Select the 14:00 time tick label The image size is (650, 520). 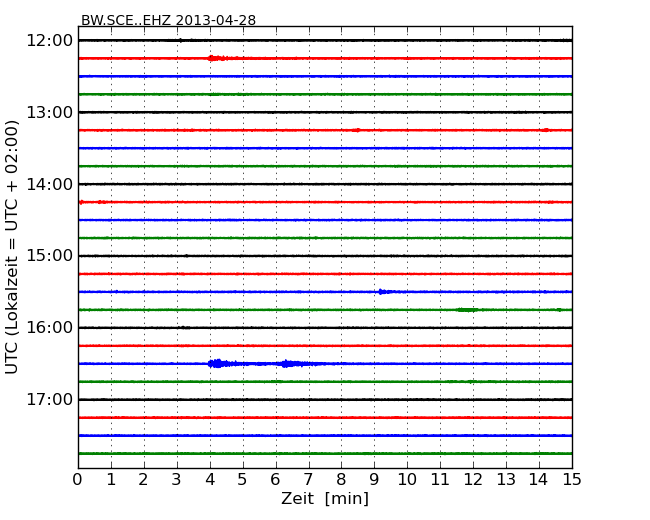[x=50, y=184]
